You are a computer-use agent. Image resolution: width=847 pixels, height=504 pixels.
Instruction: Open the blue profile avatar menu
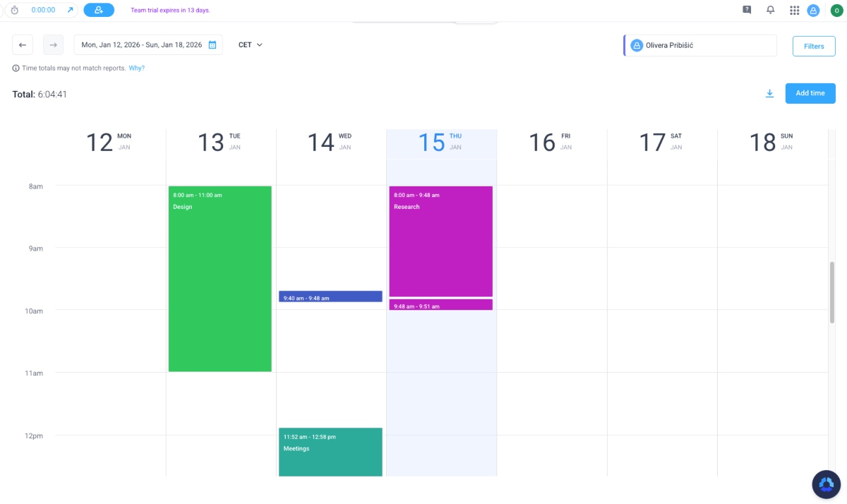click(x=813, y=10)
